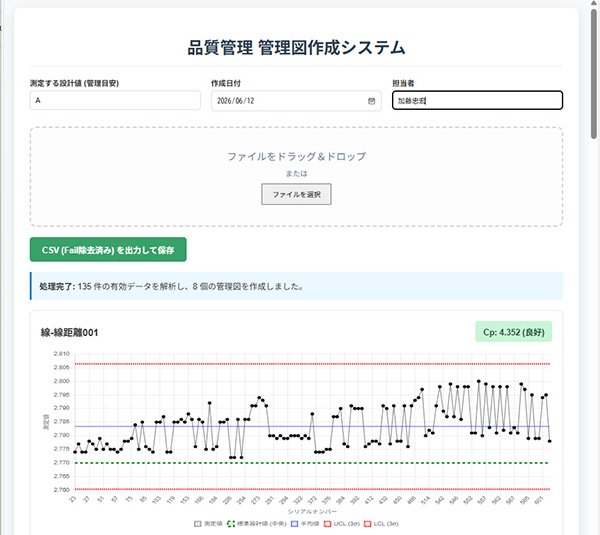Toggle the LCL (3σ) legend series
This screenshot has height=535, width=600.
click(x=381, y=524)
